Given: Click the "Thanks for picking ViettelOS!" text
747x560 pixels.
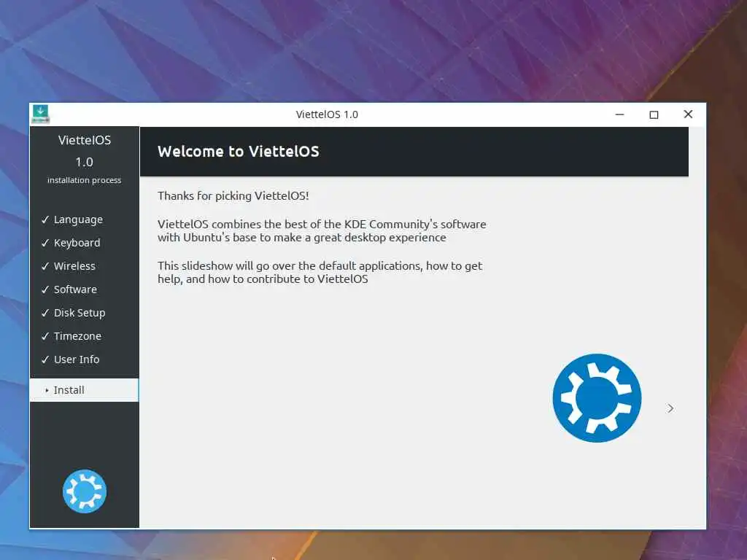Looking at the screenshot, I should (x=233, y=195).
